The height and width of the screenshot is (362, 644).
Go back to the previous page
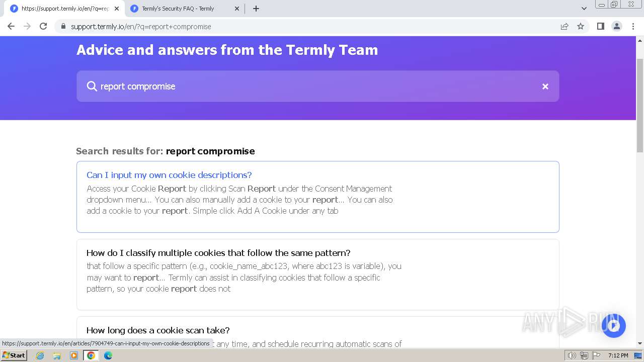pos(11,26)
